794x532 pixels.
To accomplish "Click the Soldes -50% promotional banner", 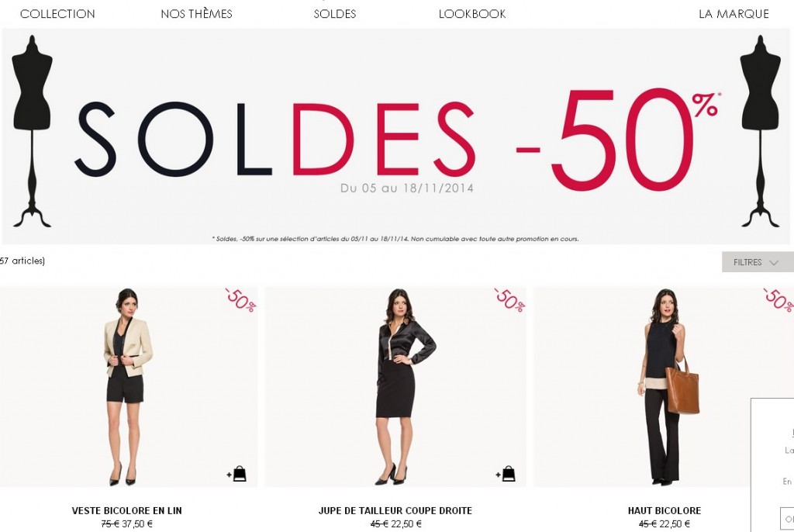I will click(x=397, y=136).
